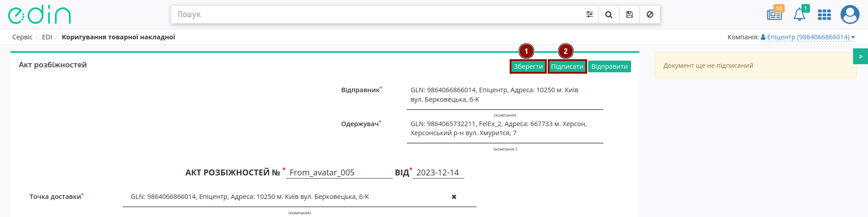Click 'Акт розбіжностей' panel heading
Image resolution: width=868 pixels, height=217 pixels.
(x=53, y=65)
